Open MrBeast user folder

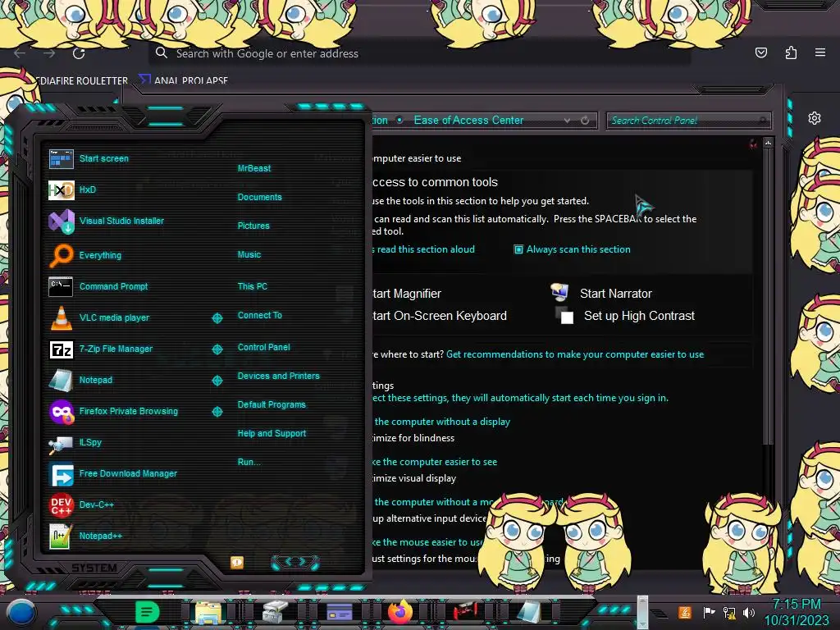[254, 168]
